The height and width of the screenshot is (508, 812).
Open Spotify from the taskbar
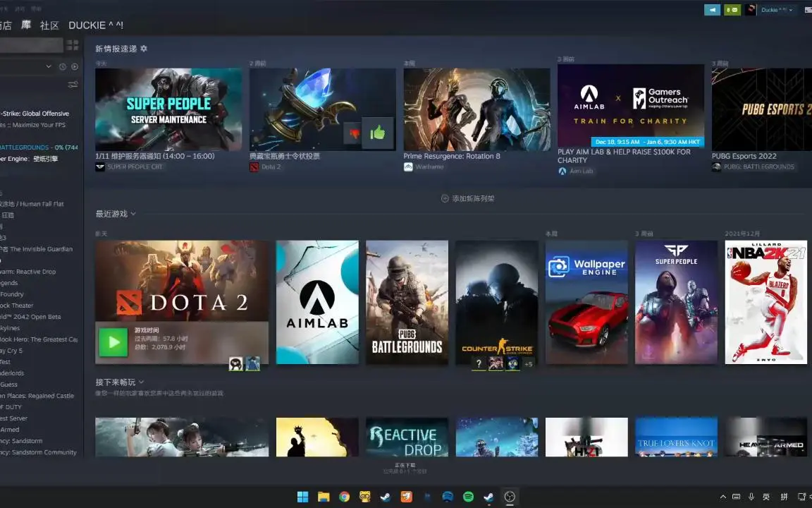[469, 497]
